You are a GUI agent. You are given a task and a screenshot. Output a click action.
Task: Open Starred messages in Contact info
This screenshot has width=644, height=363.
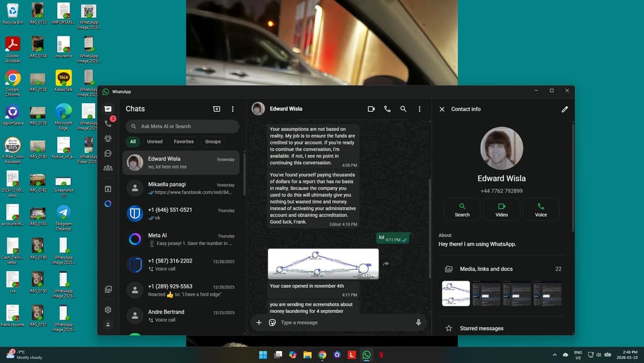pyautogui.click(x=503, y=328)
